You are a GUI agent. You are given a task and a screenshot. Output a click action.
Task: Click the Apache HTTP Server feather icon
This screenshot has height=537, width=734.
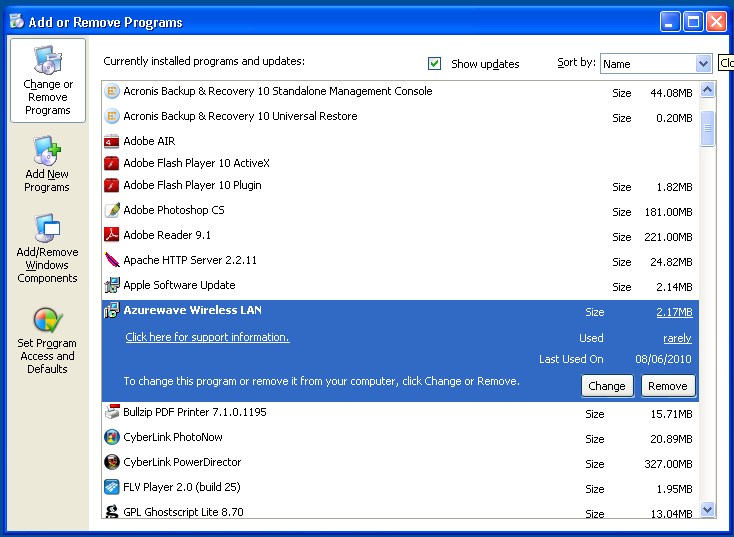pos(111,260)
